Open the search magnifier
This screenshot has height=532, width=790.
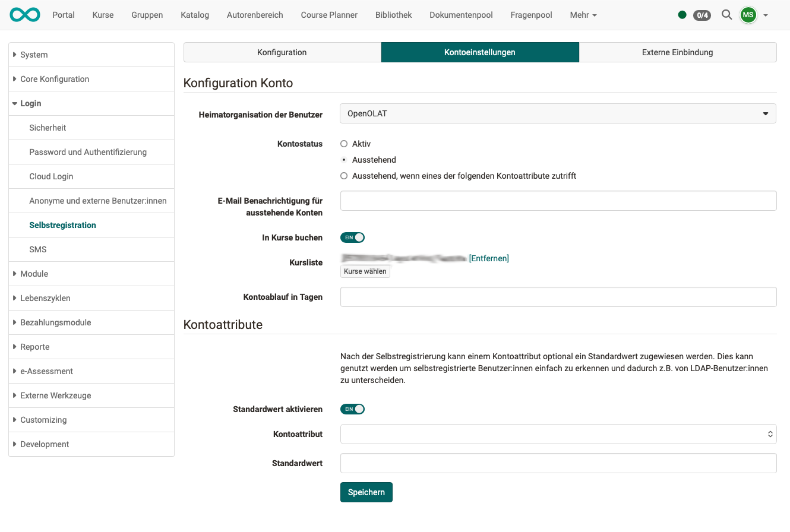(726, 14)
